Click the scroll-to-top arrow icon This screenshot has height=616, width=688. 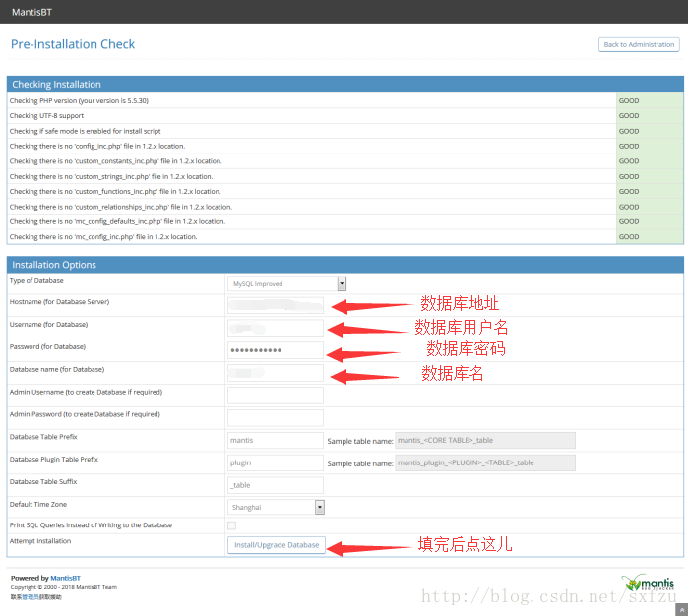(x=682, y=610)
